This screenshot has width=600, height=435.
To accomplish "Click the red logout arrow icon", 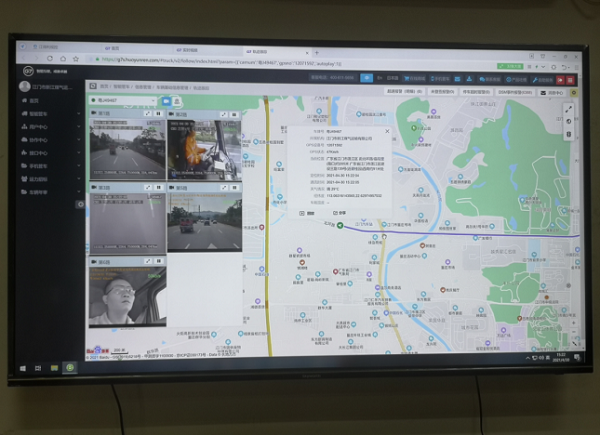I will (561, 80).
